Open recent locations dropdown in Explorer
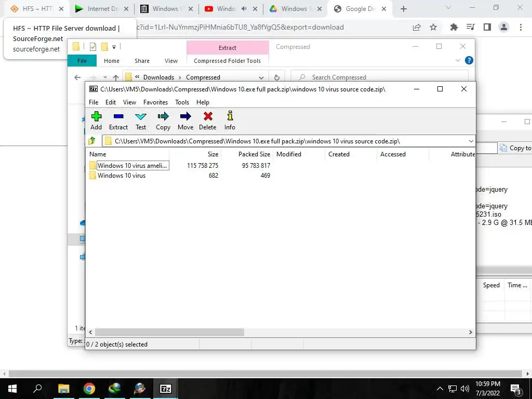The height and width of the screenshot is (399, 532). (105, 77)
